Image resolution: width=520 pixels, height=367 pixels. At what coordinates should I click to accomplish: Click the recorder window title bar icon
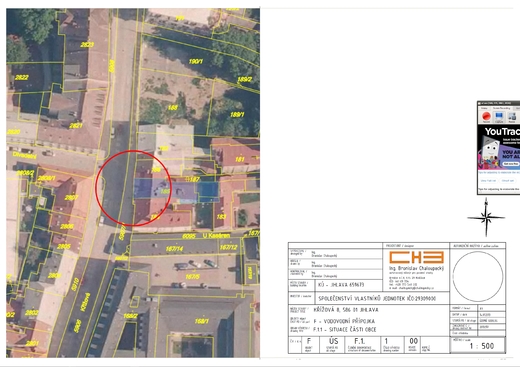click(x=480, y=103)
